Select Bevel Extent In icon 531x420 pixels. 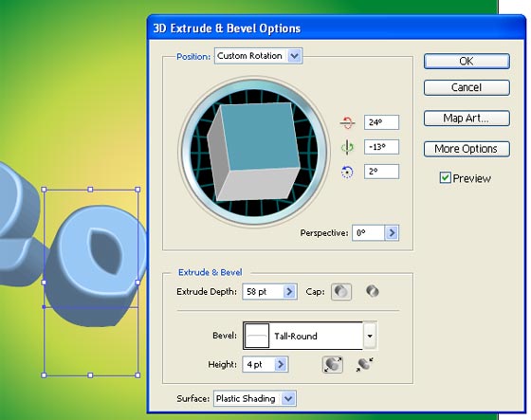click(x=364, y=364)
